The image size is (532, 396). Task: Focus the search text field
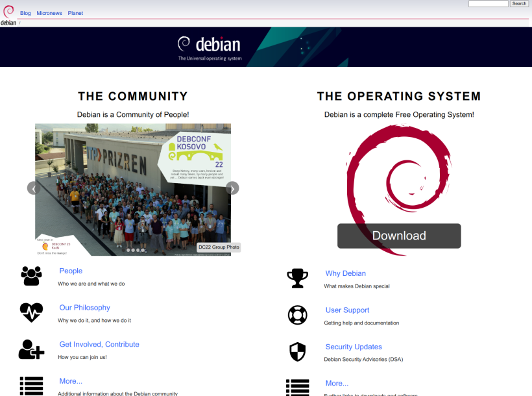click(x=489, y=3)
